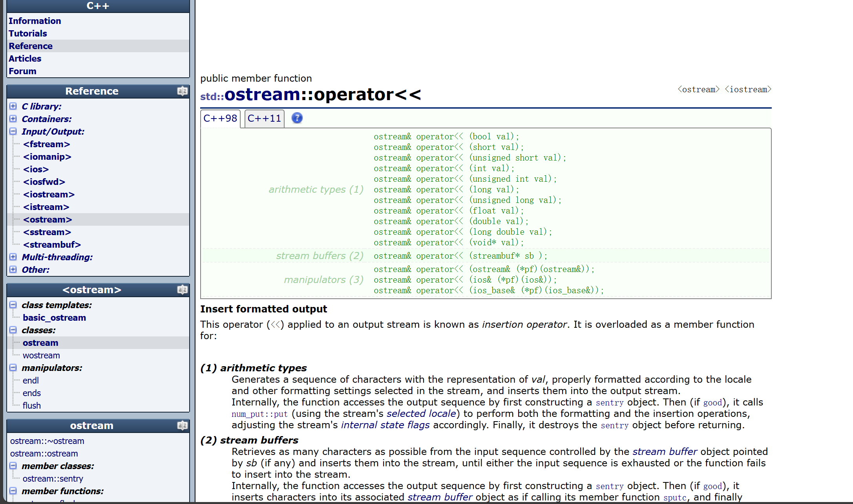Collapse the member classes section
This screenshot has height=504, width=853.
click(13, 466)
